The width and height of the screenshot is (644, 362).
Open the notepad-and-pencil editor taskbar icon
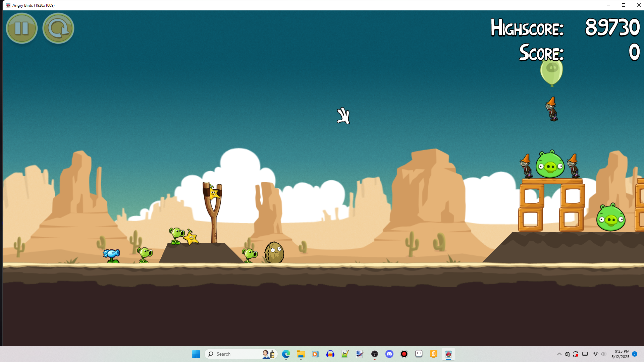pos(345,354)
